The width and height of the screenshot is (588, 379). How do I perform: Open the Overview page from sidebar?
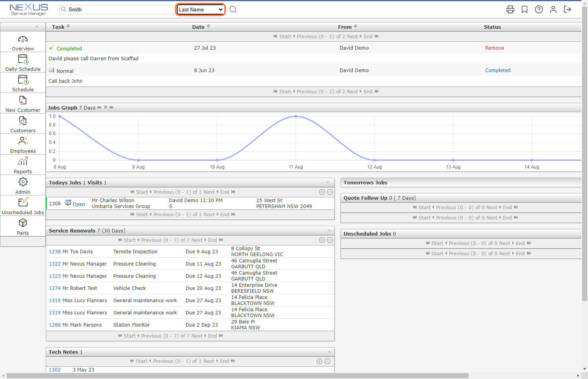[23, 43]
